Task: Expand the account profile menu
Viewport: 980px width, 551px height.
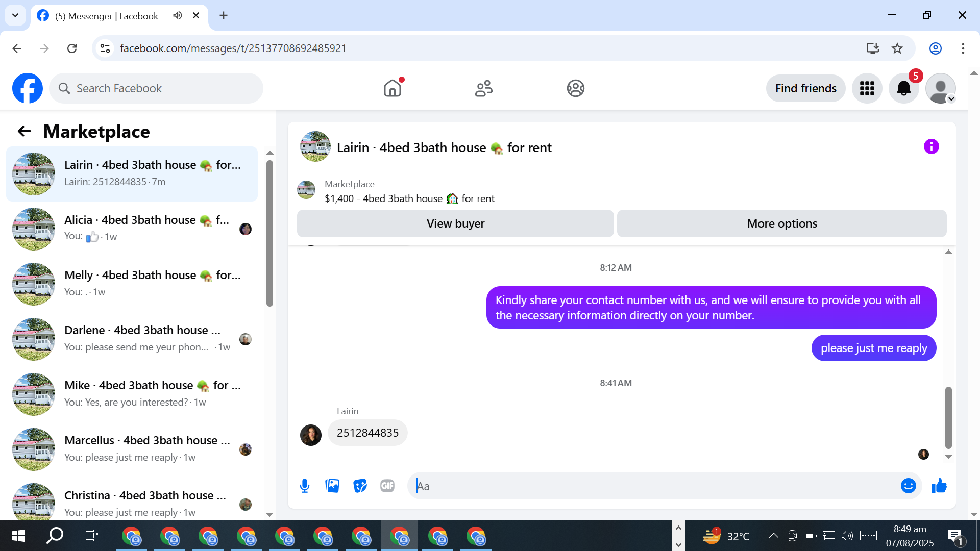Action: [x=941, y=88]
